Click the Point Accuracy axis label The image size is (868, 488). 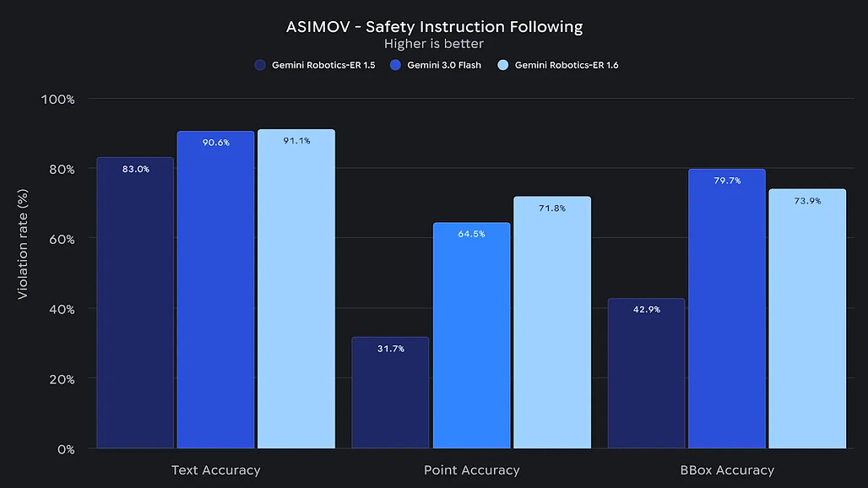point(471,470)
